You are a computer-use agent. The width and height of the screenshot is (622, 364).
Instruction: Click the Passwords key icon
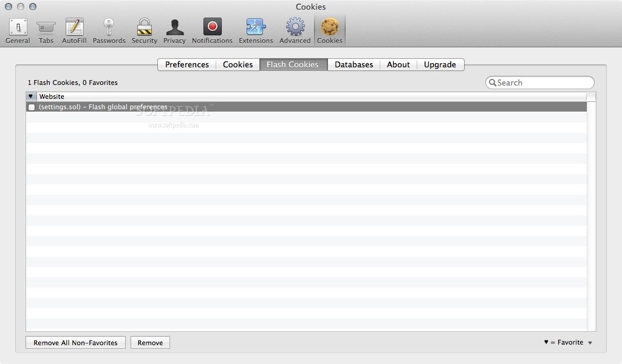coord(109,27)
